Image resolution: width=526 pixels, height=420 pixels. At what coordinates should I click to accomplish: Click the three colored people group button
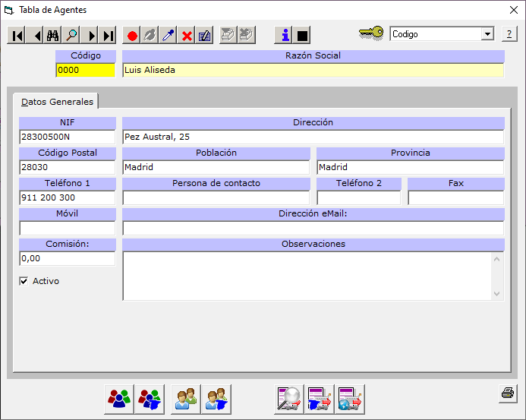(118, 398)
